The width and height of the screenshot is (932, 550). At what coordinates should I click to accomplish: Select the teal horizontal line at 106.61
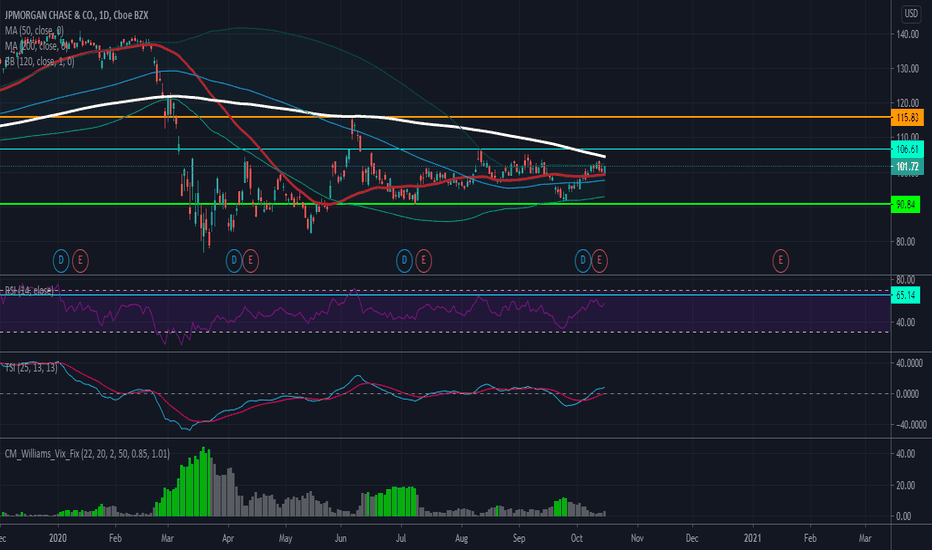click(446, 149)
